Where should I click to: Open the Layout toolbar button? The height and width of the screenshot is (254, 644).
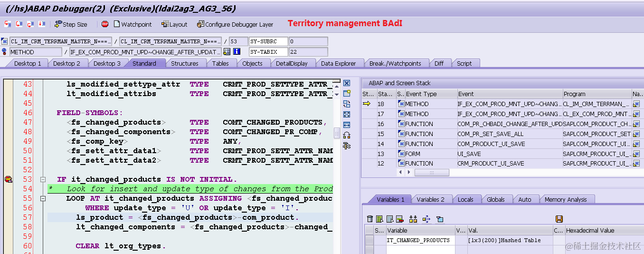point(174,24)
